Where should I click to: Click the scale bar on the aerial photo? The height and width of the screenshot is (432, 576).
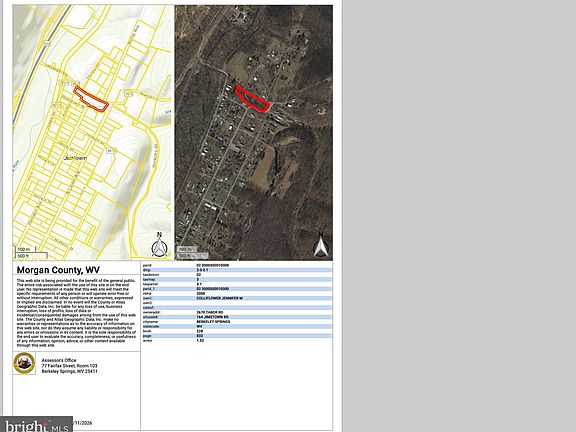192,252
